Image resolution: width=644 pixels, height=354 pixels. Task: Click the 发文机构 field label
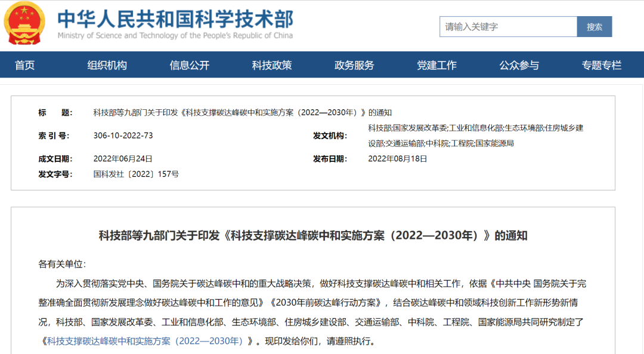330,136
